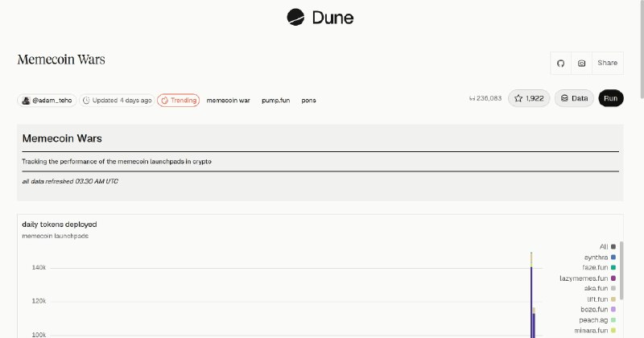The image size is (644, 338).
Task: Click 'Tracking the performance of the memecoin launchpads' text
Action: (117, 162)
